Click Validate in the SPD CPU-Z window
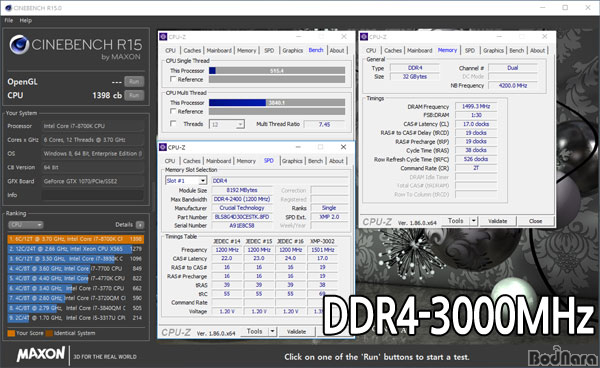This screenshot has width=600, height=368. (296, 332)
